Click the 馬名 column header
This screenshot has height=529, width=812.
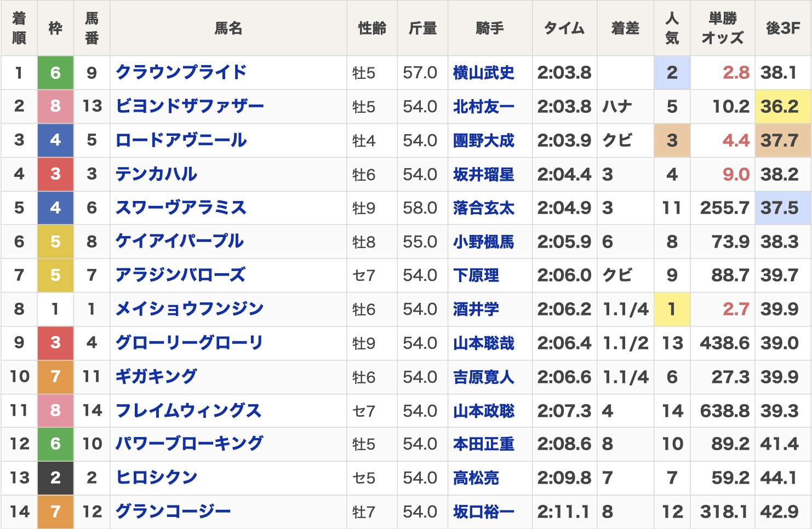pyautogui.click(x=228, y=28)
